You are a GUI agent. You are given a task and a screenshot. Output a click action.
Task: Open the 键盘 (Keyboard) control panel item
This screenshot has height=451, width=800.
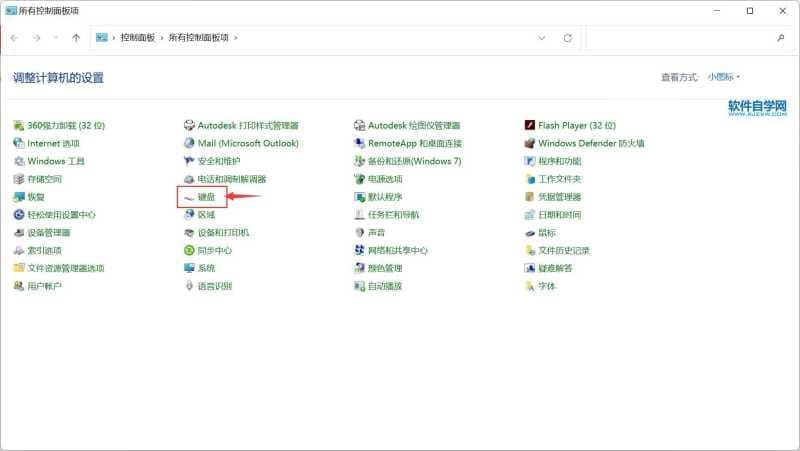[205, 197]
